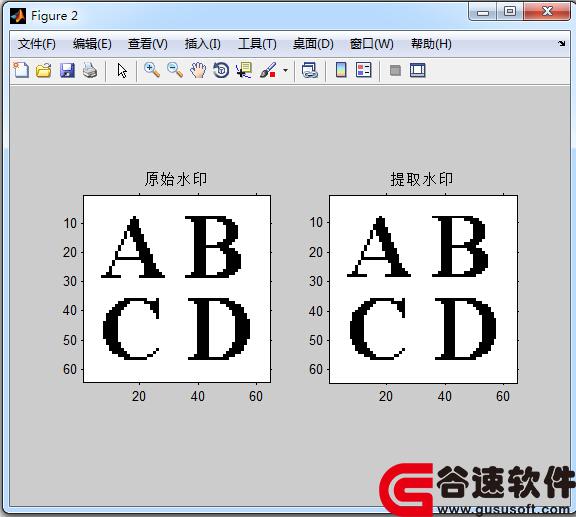Save figure using floppy disk icon
Viewport: 576px width, 517px height.
pos(67,70)
